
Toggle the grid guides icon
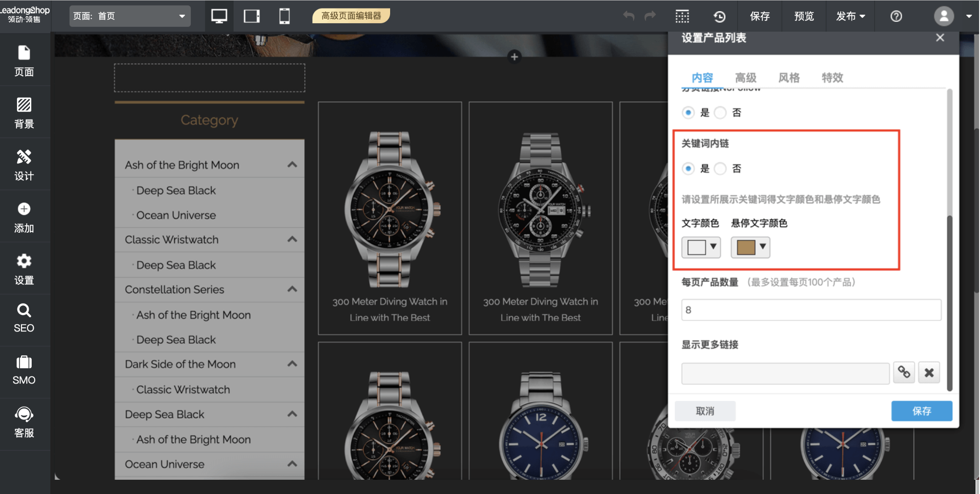[682, 16]
